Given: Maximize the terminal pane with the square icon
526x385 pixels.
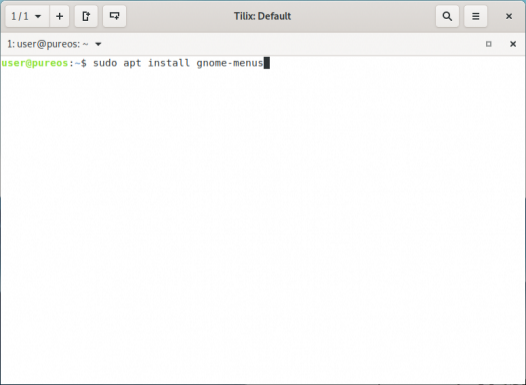Looking at the screenshot, I should [x=488, y=44].
